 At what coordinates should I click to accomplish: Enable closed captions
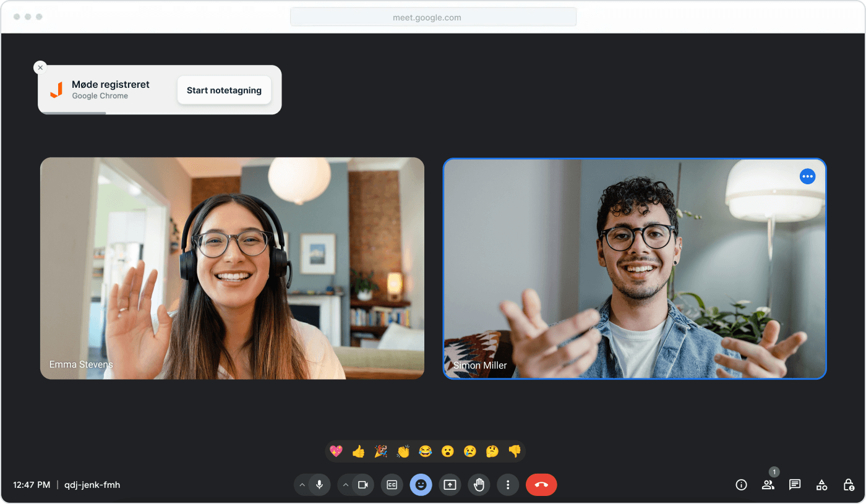(x=392, y=485)
